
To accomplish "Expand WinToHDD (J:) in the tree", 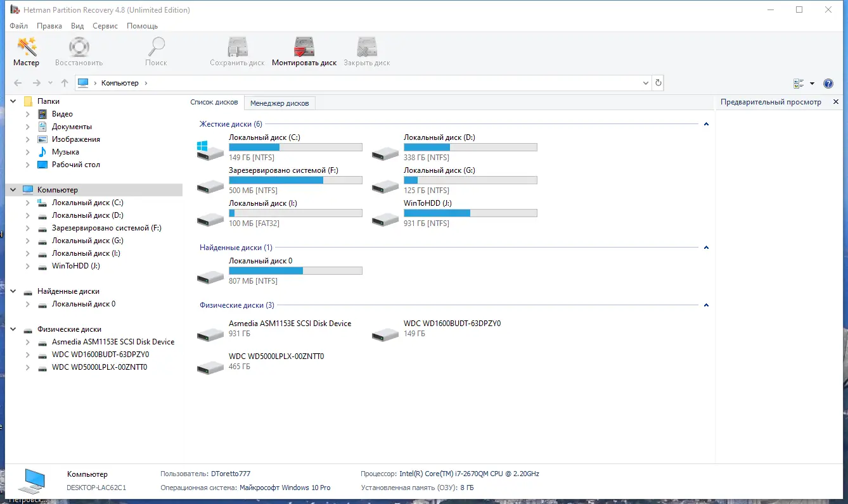I will pos(27,266).
